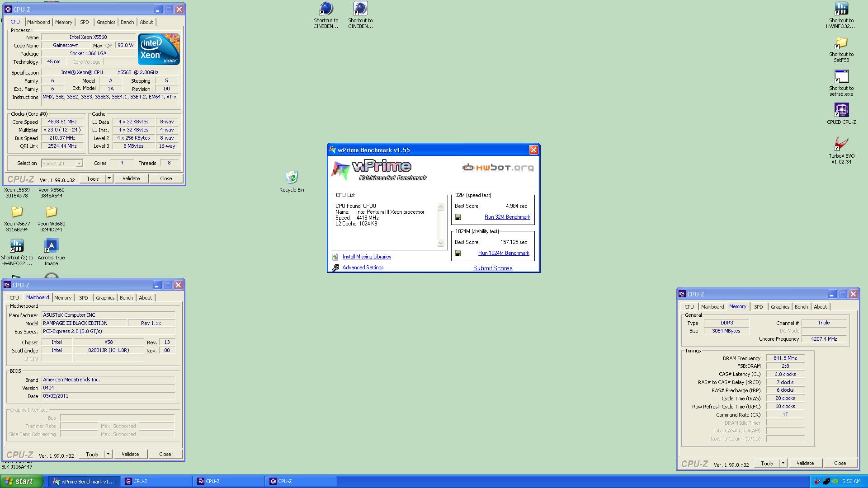Open Tools dropdown arrow in Mainboard window

108,454
